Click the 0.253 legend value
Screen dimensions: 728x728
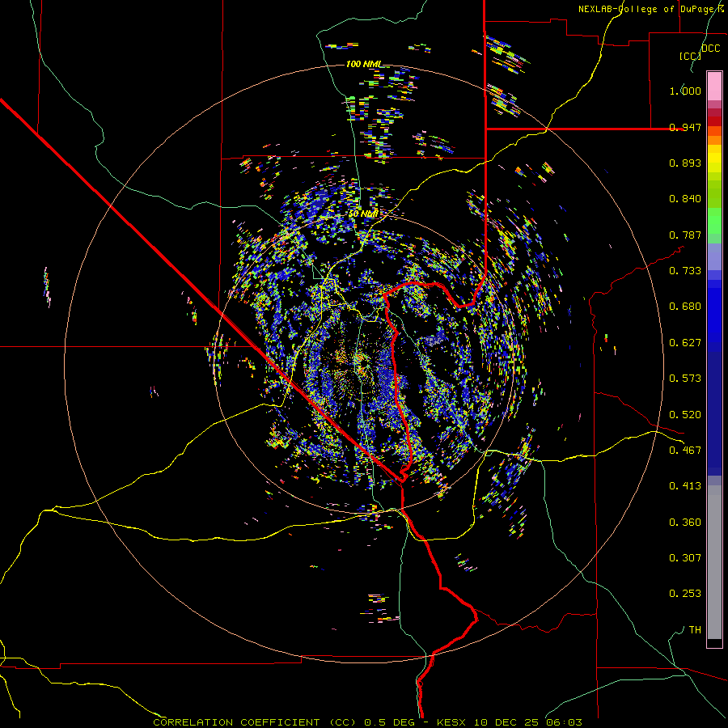[685, 594]
